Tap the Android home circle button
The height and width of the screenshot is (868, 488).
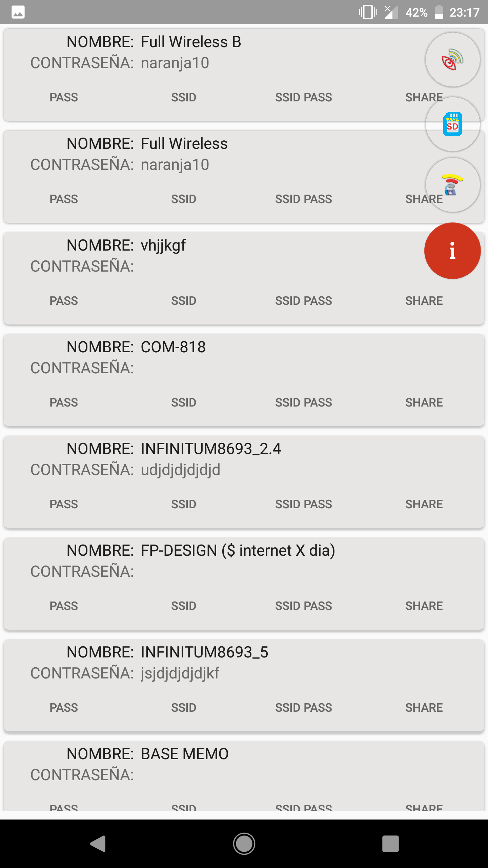pyautogui.click(x=244, y=844)
